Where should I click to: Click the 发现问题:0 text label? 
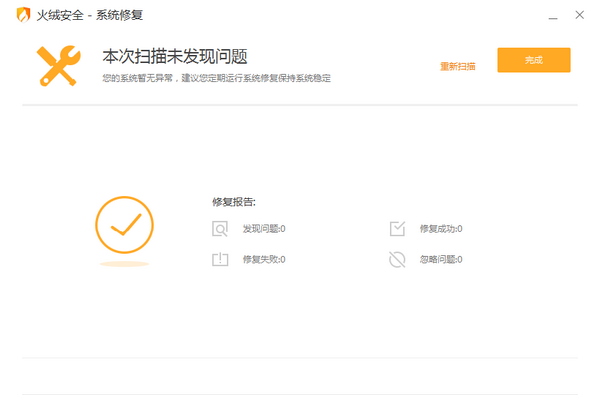coord(264,229)
